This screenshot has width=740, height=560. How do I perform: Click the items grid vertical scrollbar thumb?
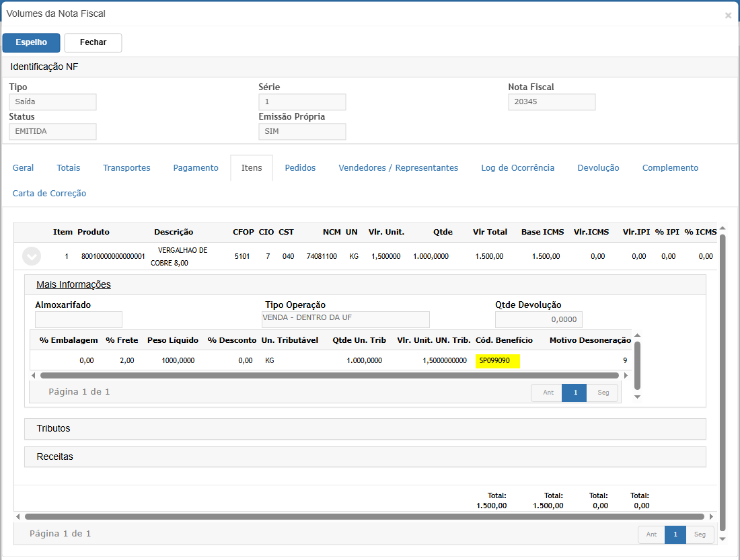722,383
